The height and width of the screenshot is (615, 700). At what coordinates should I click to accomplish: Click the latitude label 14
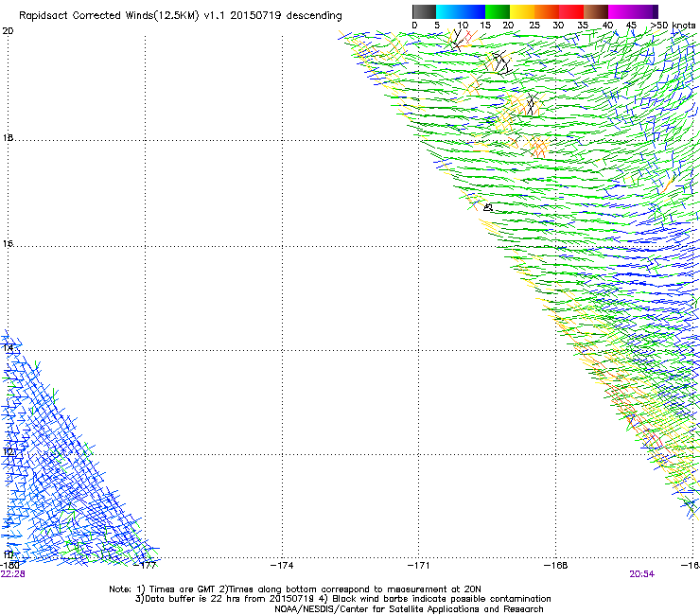(8, 348)
